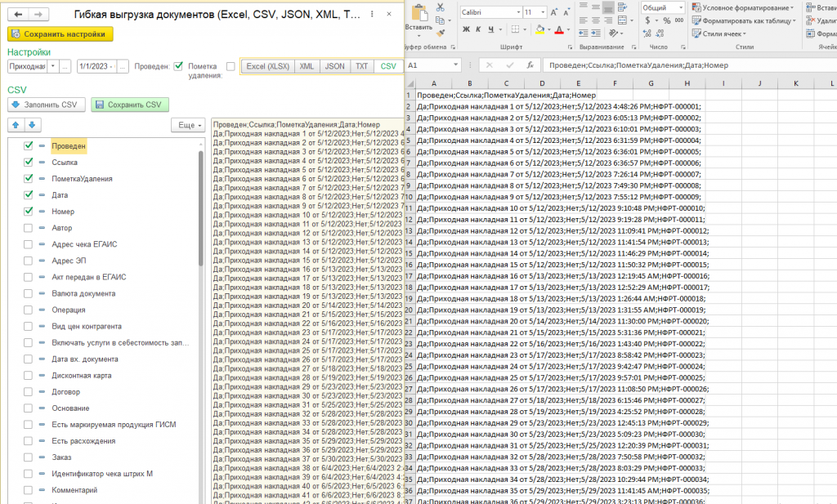Open the Приходная document type dropdown arrow
This screenshot has width=837, height=504.
coord(52,67)
